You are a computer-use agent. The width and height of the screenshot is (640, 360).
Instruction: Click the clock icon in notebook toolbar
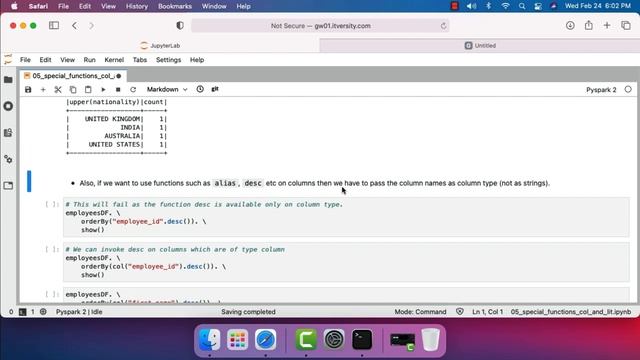tap(200, 89)
